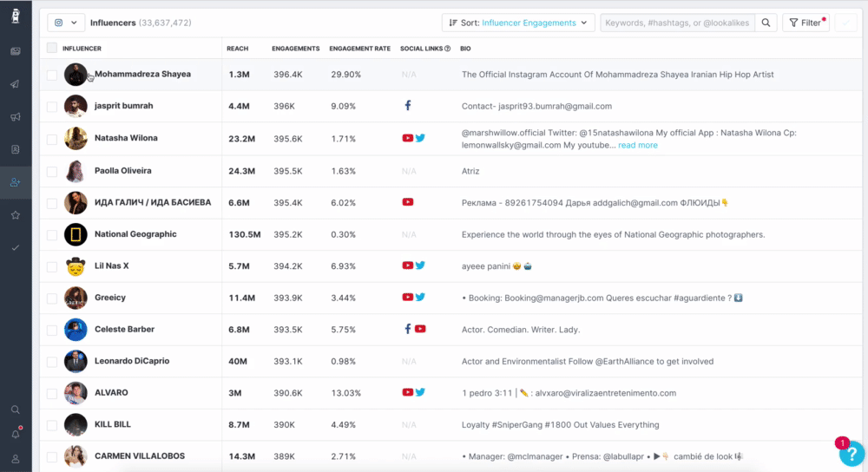This screenshot has width=868, height=472.
Task: Check the Lil Nas X row checkbox
Action: tap(52, 266)
